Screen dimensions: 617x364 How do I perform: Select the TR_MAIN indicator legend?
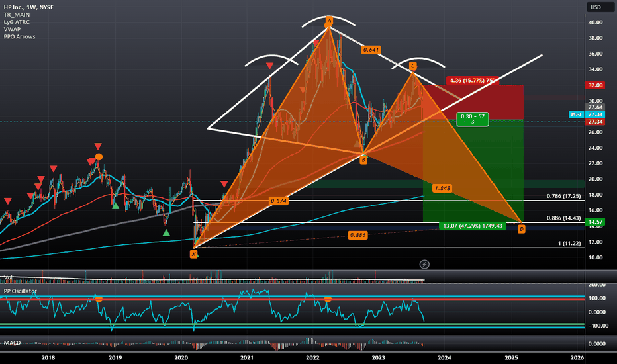[x=17, y=15]
